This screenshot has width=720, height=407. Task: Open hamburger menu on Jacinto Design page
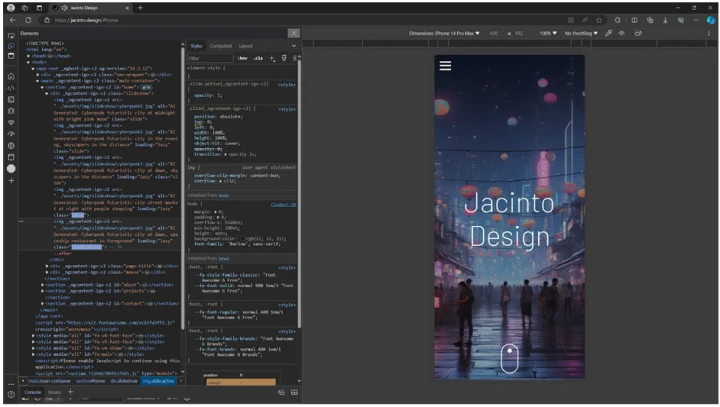tap(445, 66)
